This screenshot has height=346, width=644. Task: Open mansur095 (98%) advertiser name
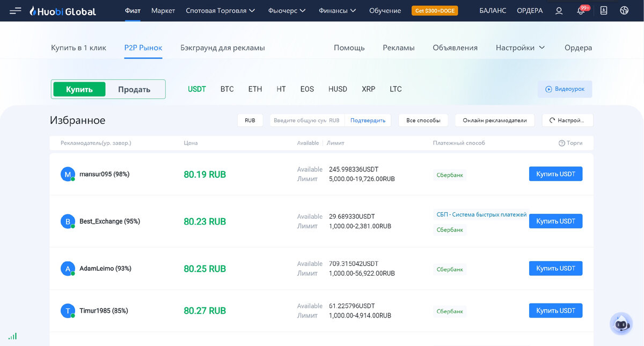coord(104,174)
